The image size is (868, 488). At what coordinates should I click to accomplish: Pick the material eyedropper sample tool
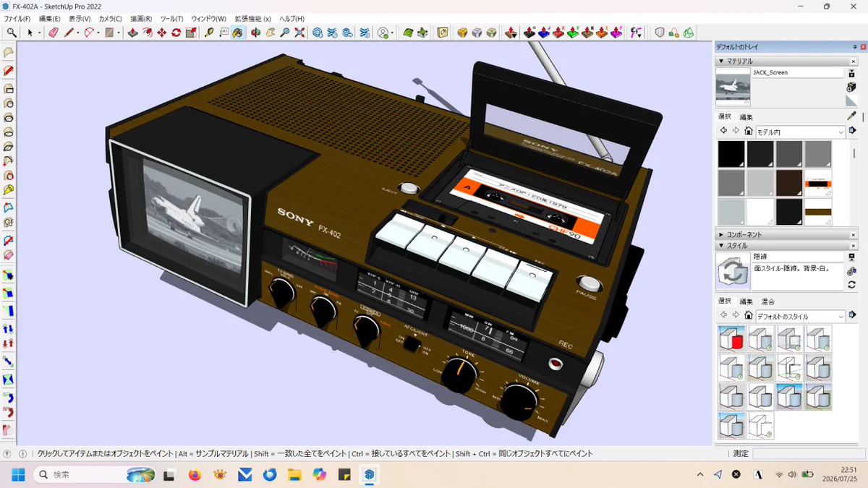pos(851,116)
